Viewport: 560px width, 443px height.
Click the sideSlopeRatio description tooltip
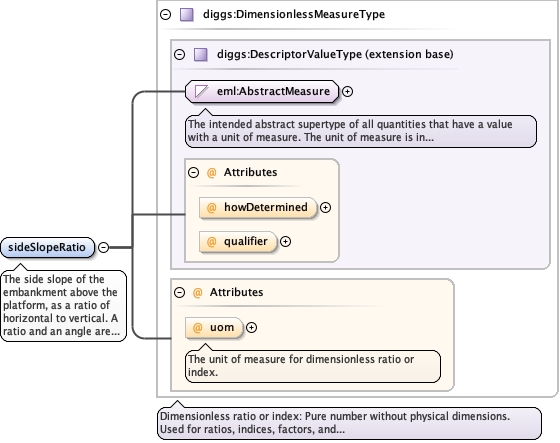pos(64,305)
